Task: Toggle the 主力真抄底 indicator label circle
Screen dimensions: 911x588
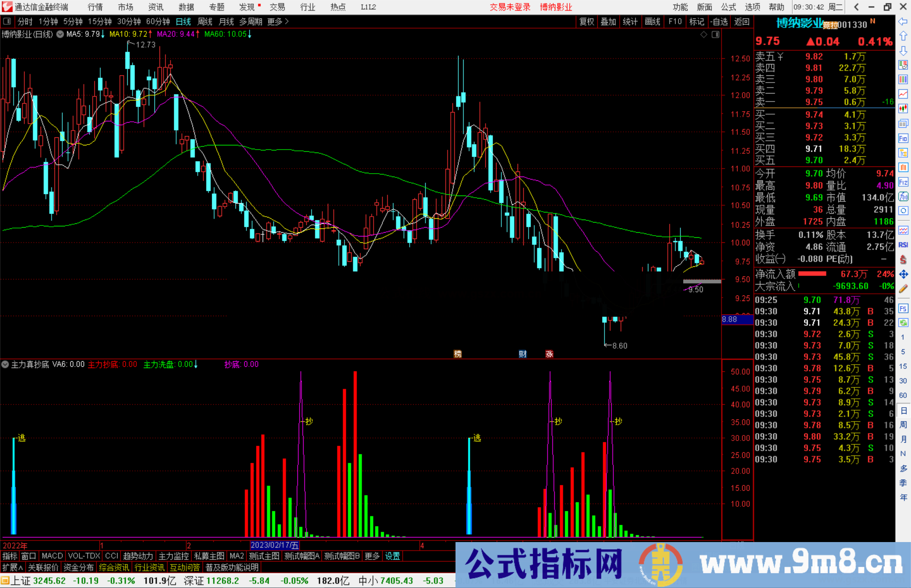Action: [5, 365]
